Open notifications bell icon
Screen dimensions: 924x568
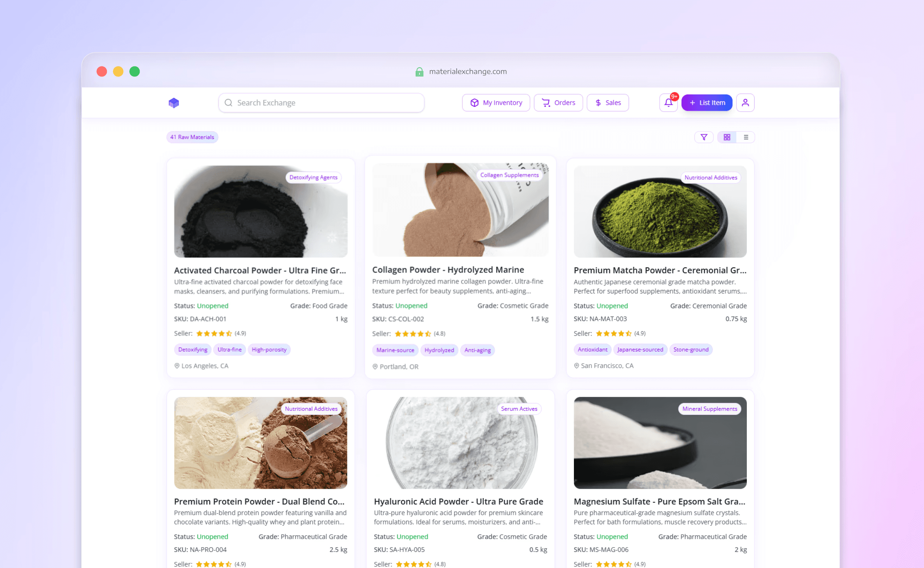[x=668, y=103]
